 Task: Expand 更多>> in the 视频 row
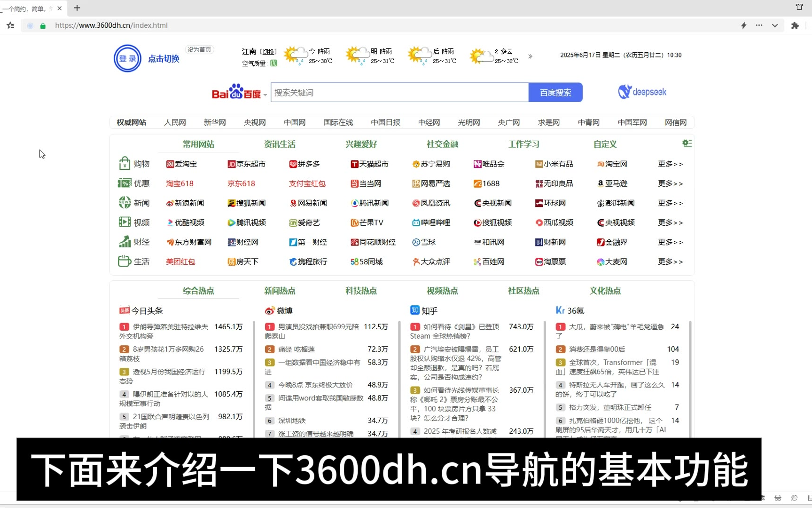(x=671, y=222)
